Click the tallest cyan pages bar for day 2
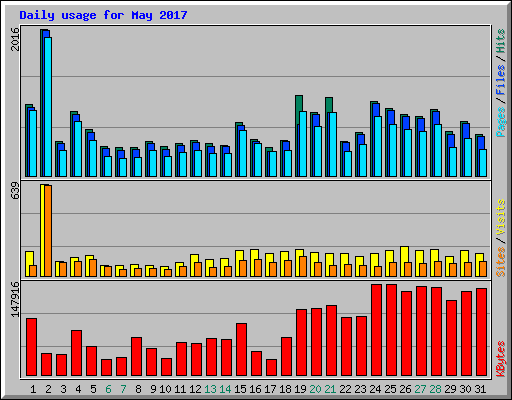The width and height of the screenshot is (512, 400). click(x=48, y=107)
